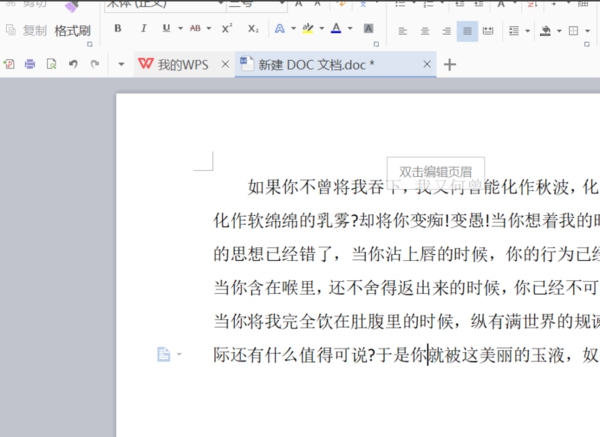Apply superscript formatting
The width and height of the screenshot is (600, 437).
coord(227,28)
